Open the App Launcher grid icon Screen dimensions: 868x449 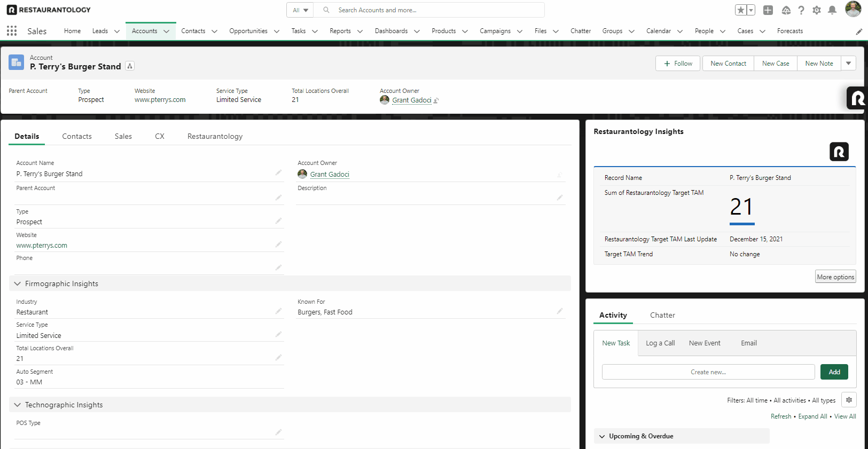tap(12, 31)
